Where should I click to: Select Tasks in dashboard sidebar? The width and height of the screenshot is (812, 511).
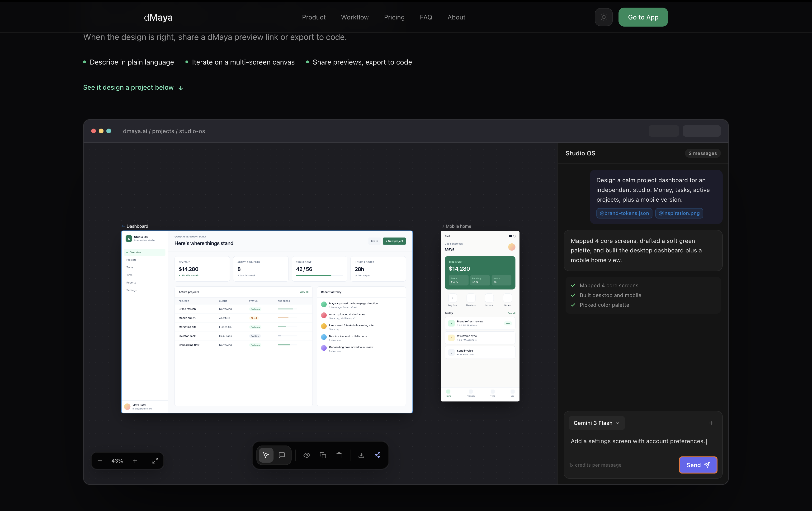(x=145, y=267)
